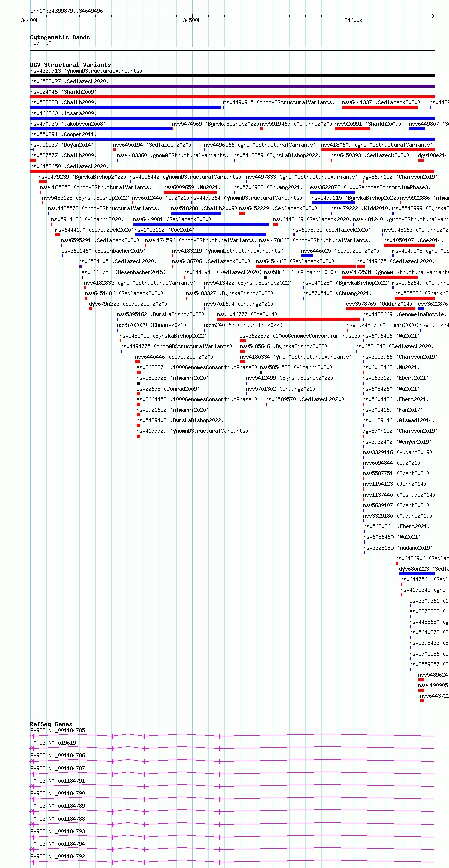Open variant esv3578765 (Uddin2014) label
Viewport: 449px width, 868px height.
coord(379,304)
